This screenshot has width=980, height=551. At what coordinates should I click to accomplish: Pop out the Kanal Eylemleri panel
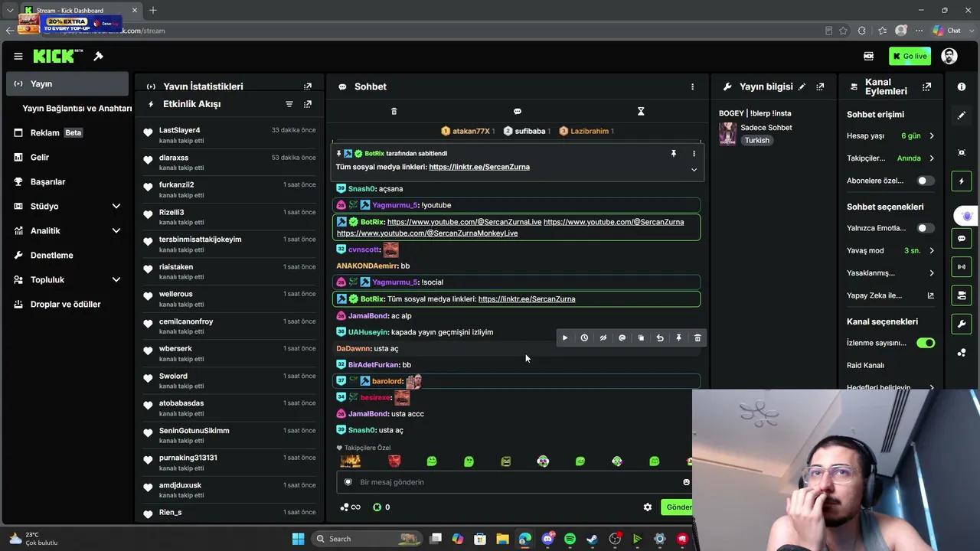pos(927,86)
